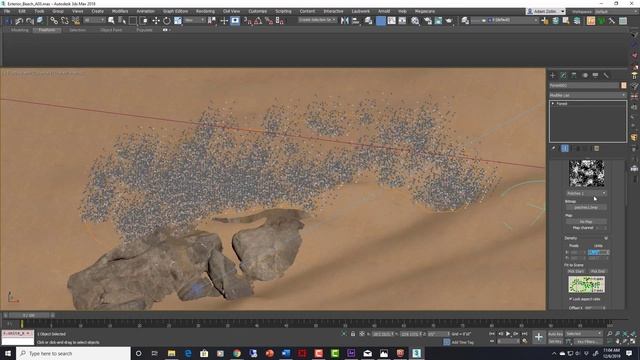Activate the Select and Move tool
640x360 pixels.
click(156, 21)
